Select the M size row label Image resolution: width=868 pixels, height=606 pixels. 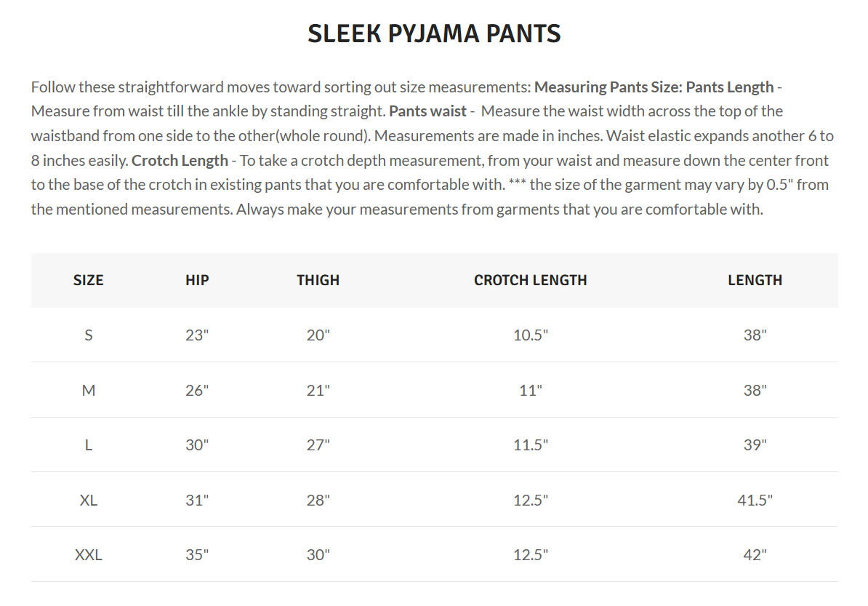click(x=89, y=391)
